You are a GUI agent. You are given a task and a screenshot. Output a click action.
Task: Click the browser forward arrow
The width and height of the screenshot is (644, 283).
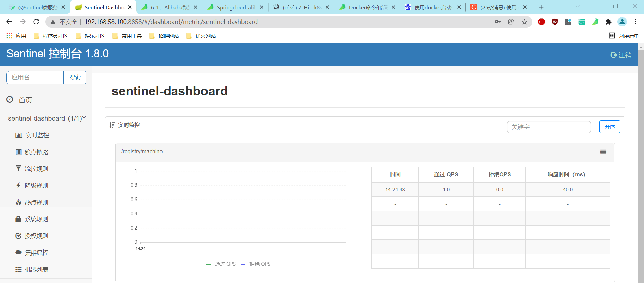tap(22, 22)
